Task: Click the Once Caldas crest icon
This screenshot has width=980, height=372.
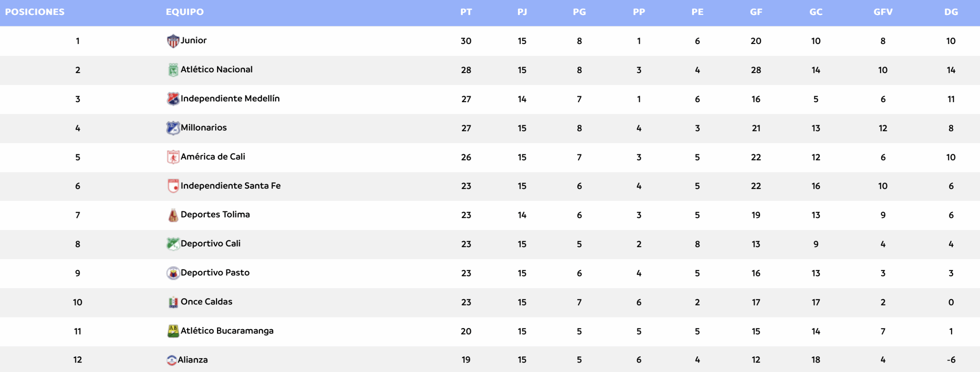Action: (x=173, y=302)
